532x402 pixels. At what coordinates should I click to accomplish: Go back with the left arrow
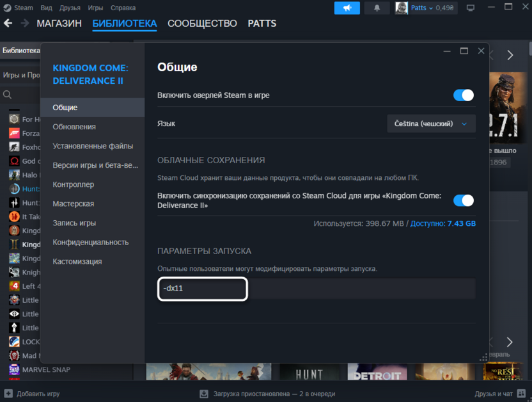coord(8,23)
